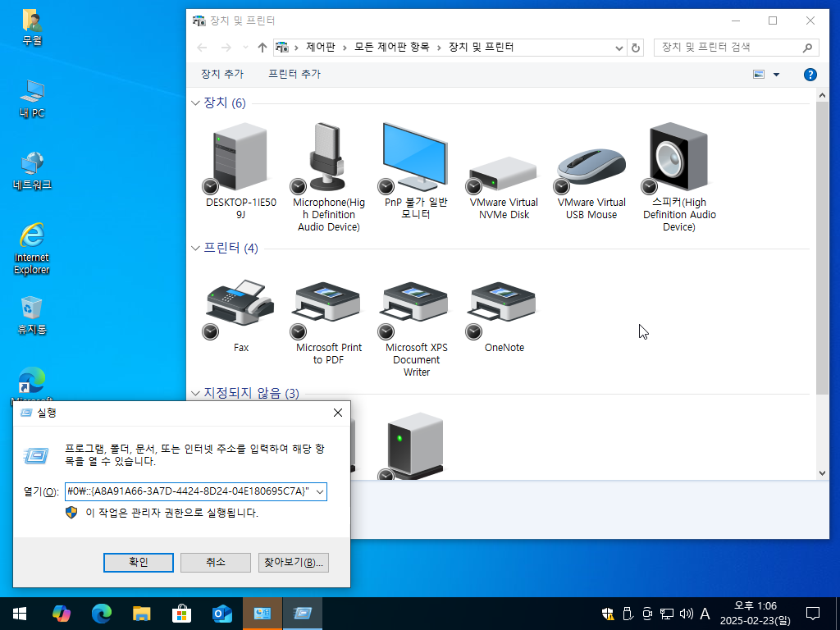The image size is (840, 630).
Task: Expand the 제어판 breadcrumb chevron
Action: 344,48
